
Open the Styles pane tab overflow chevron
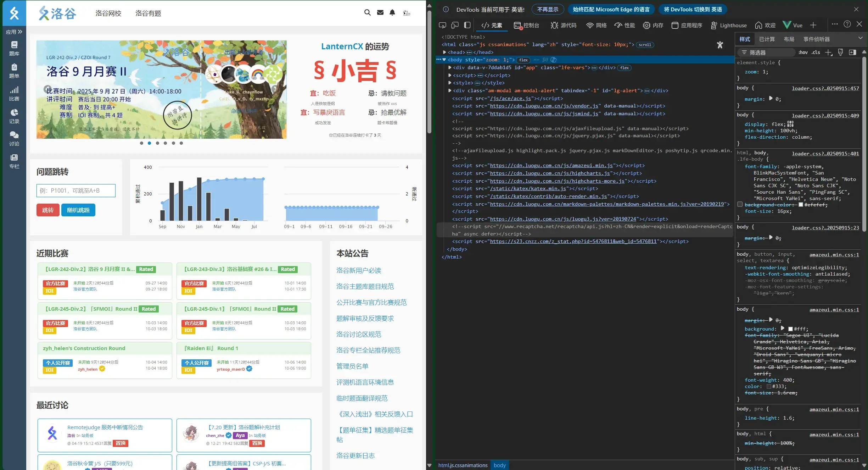tap(860, 38)
